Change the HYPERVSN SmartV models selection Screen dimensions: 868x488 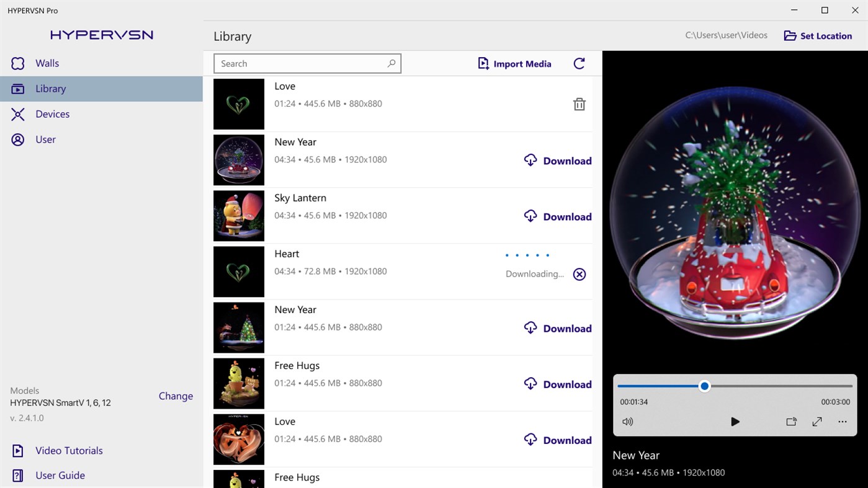[176, 396]
